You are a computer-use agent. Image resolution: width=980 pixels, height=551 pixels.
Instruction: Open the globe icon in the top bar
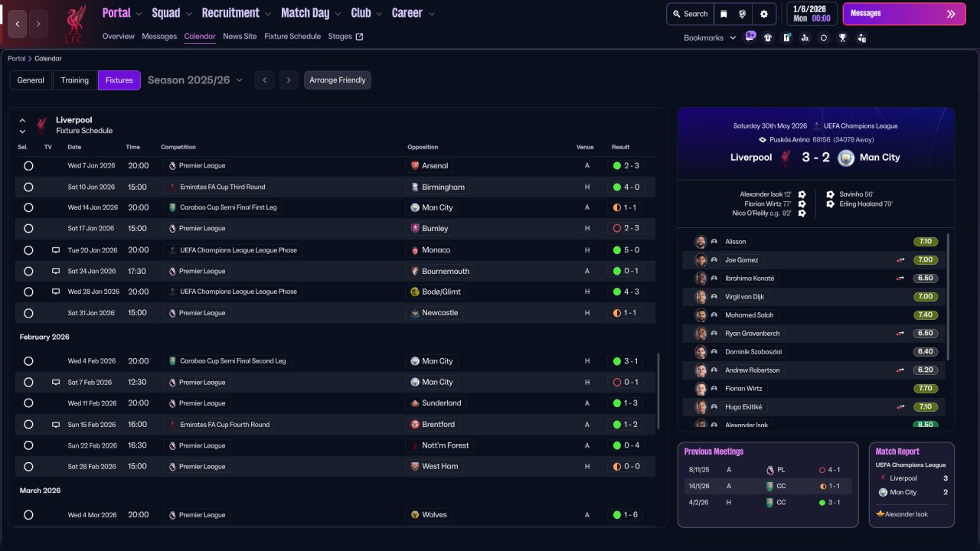point(742,14)
